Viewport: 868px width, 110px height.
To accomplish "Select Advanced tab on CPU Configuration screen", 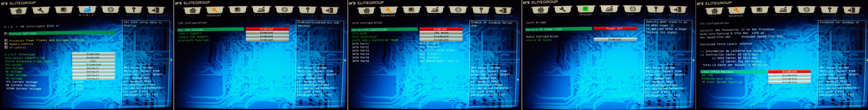I will 736,12.
